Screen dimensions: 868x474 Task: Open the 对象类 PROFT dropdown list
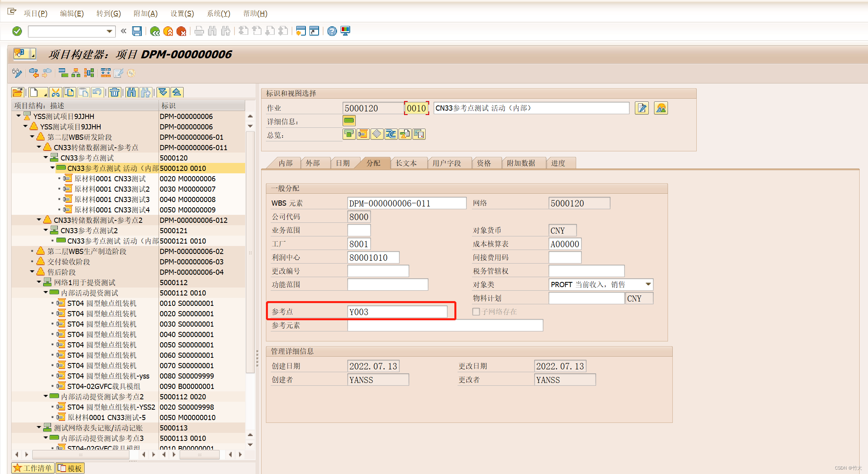point(648,284)
